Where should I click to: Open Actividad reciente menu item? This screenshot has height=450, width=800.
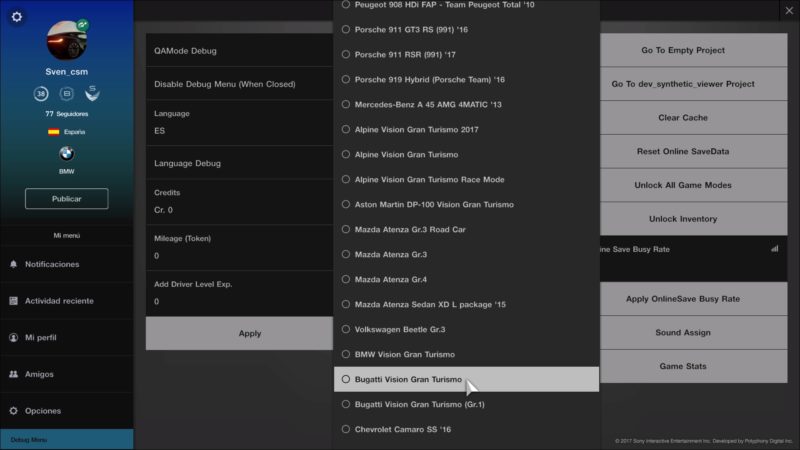click(67, 301)
